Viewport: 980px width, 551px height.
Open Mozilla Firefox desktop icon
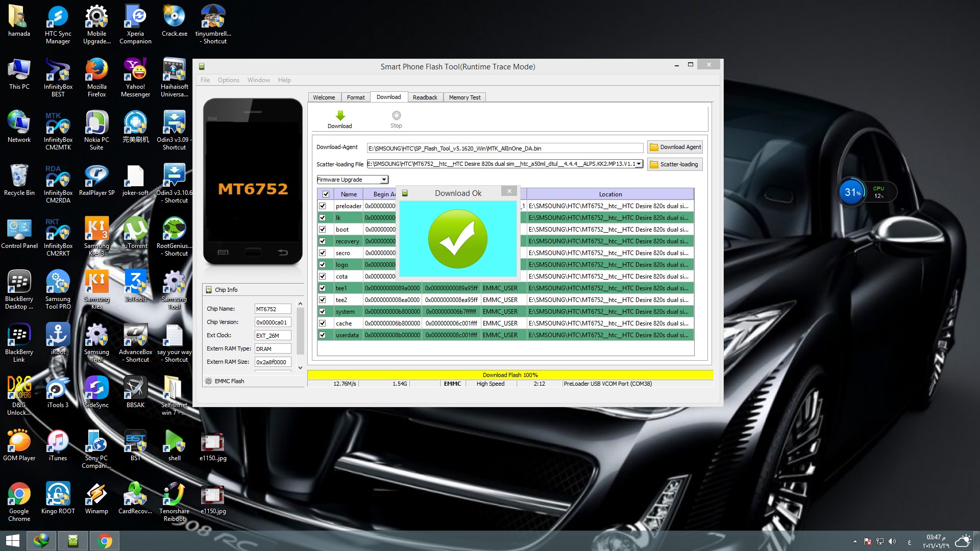coord(96,78)
